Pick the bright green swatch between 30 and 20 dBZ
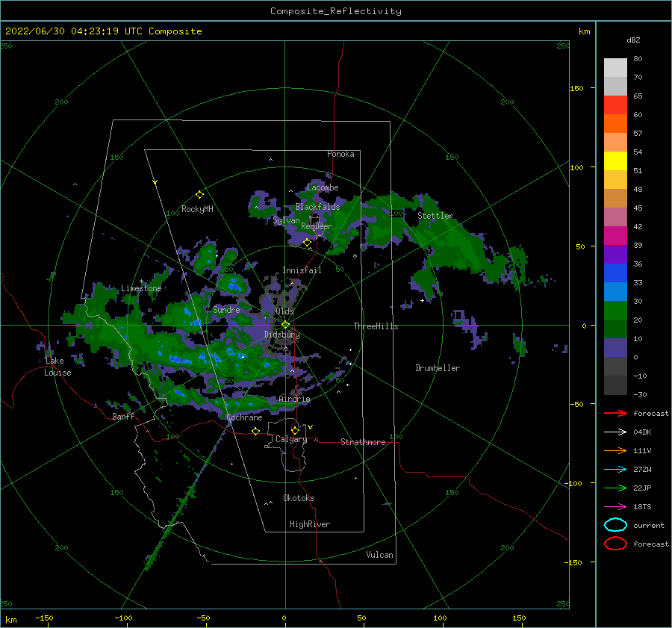 (x=615, y=310)
